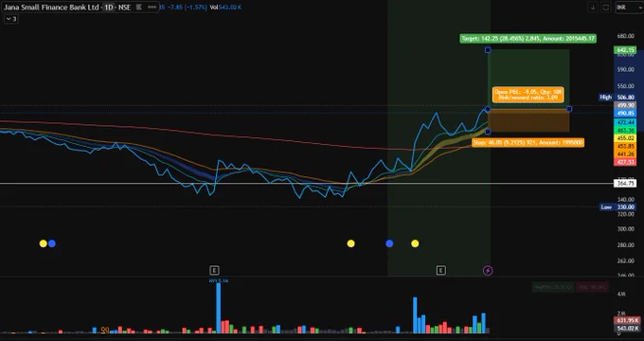The image size is (644, 341).
Task: Click the yellow dot marker inside the shaded region
Action: tap(415, 243)
